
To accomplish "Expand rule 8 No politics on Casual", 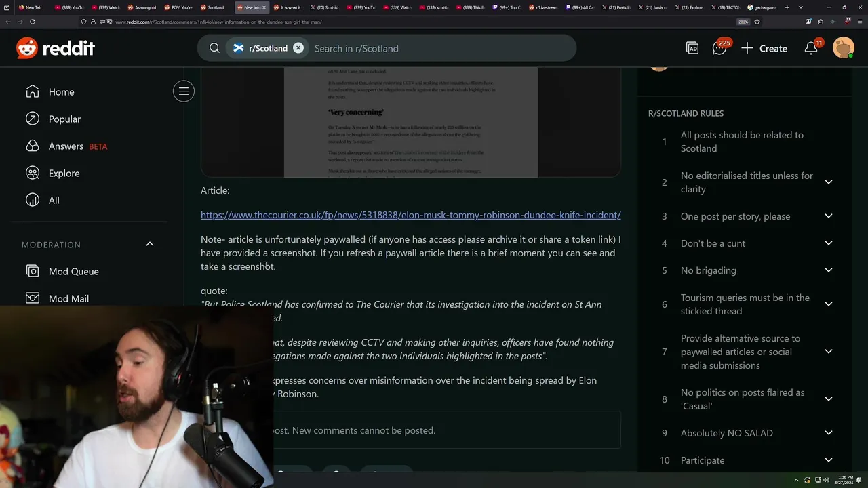I will [x=829, y=399].
